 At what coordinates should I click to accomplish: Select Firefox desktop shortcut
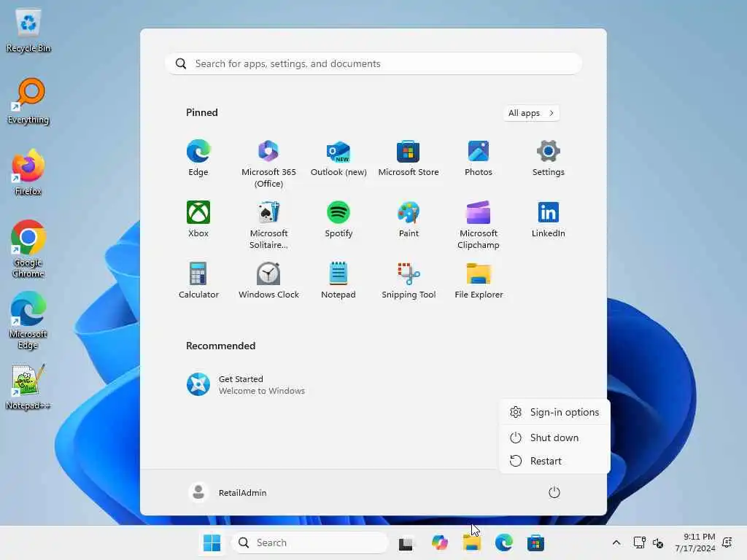point(28,172)
